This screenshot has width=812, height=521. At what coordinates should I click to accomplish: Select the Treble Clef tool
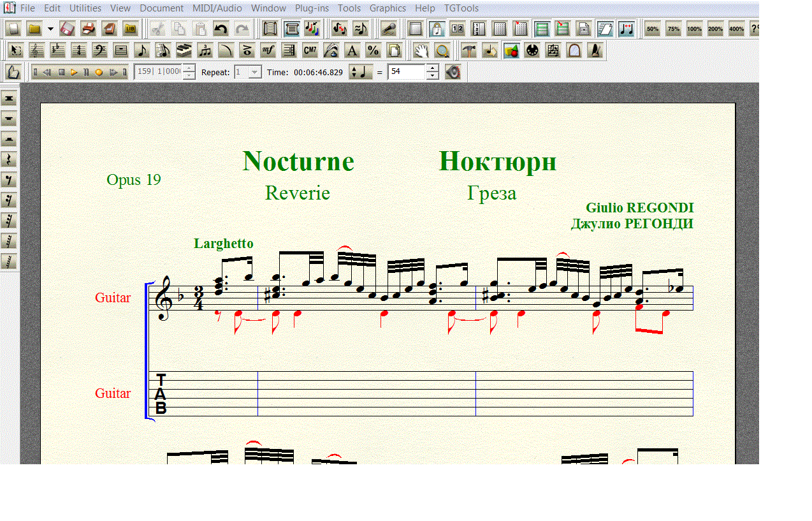coord(37,50)
